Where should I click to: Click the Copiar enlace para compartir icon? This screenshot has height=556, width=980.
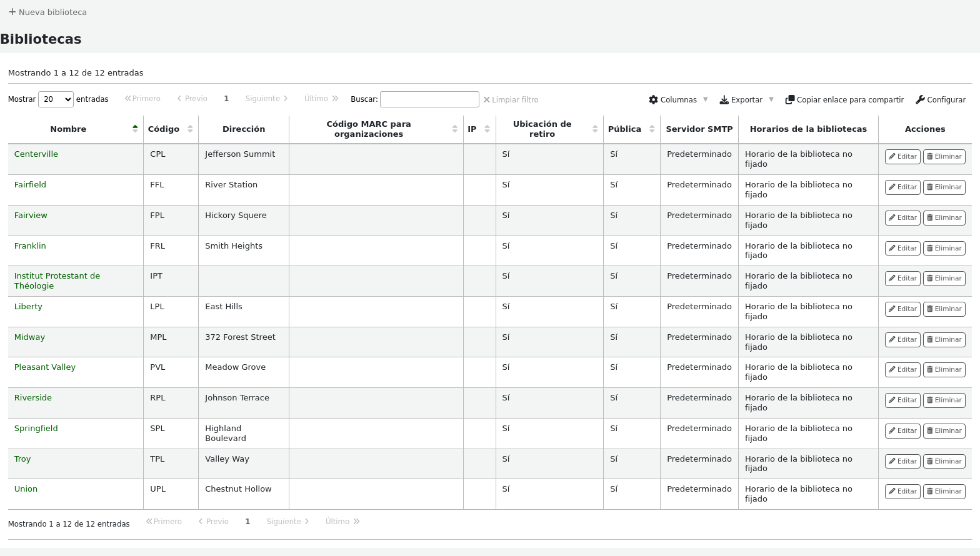[789, 100]
